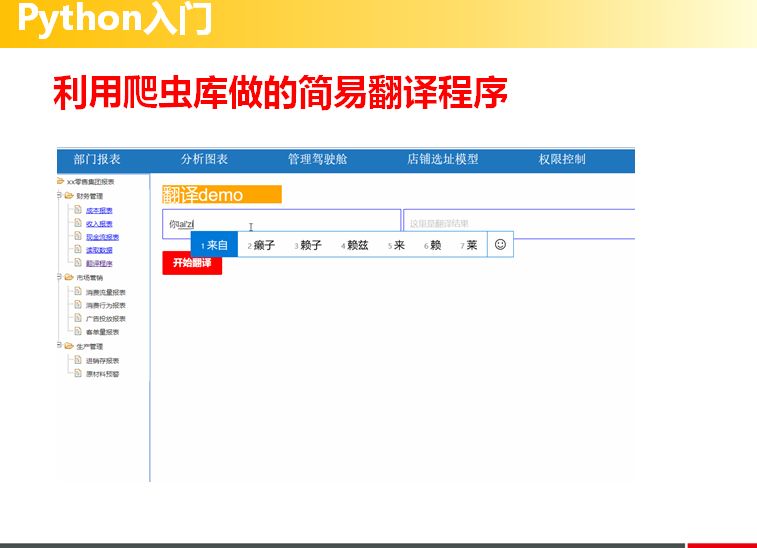Collapse the 生产管理 tree node
Viewport: 757px width, 548px height.
(x=59, y=345)
